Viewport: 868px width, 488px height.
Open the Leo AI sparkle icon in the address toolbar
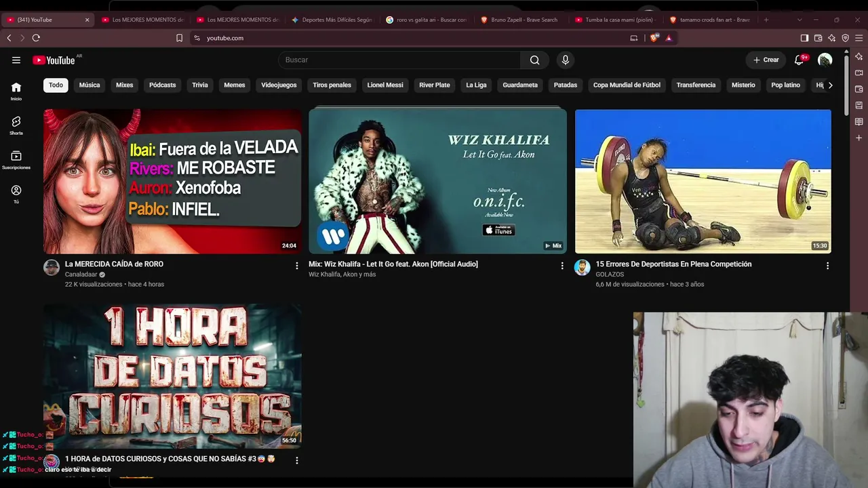831,38
